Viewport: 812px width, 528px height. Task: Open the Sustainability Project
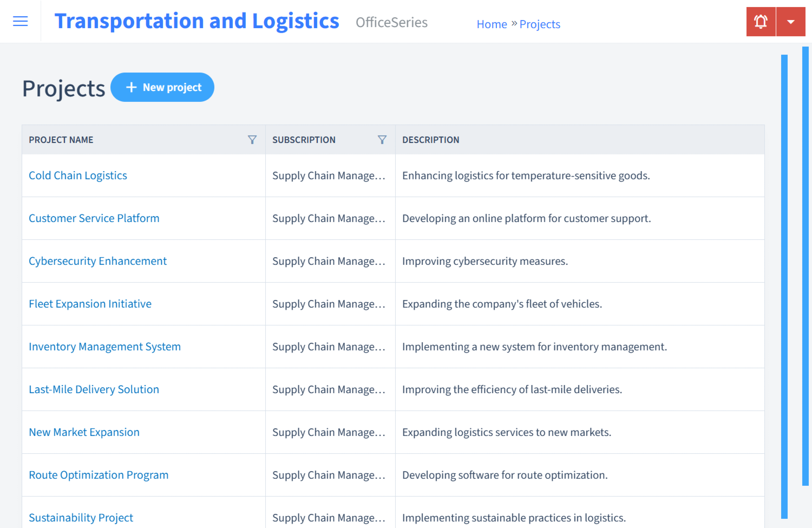pyautogui.click(x=81, y=518)
